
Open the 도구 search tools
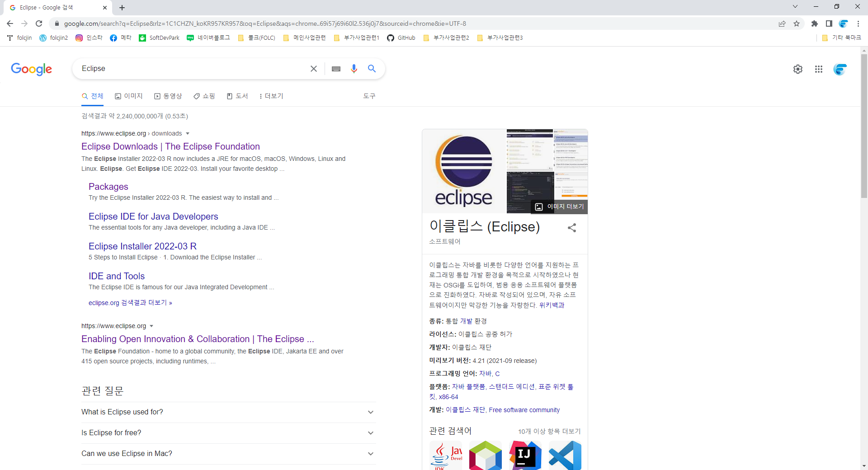click(369, 96)
